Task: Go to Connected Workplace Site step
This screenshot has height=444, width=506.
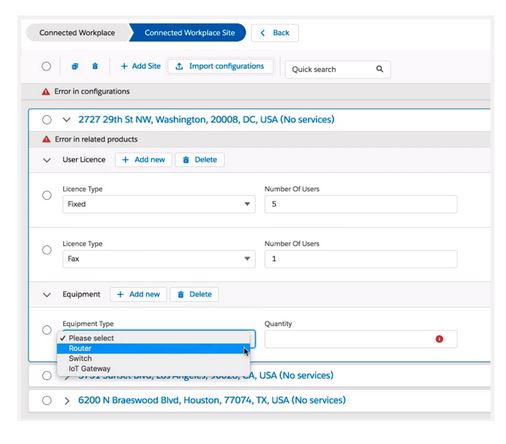Action: click(x=189, y=33)
